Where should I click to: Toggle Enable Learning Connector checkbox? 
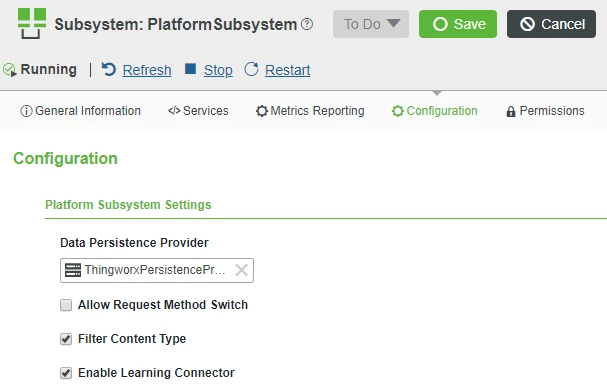(x=66, y=373)
